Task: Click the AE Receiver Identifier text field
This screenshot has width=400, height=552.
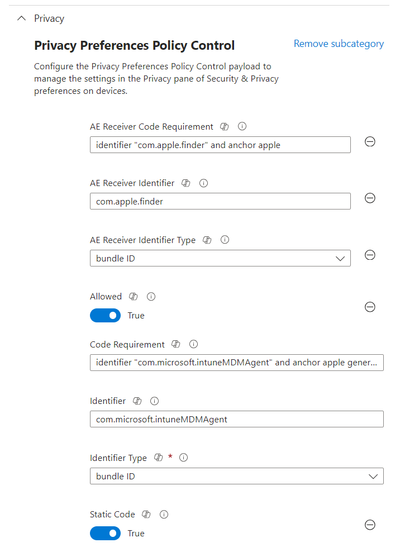Action: click(x=220, y=201)
